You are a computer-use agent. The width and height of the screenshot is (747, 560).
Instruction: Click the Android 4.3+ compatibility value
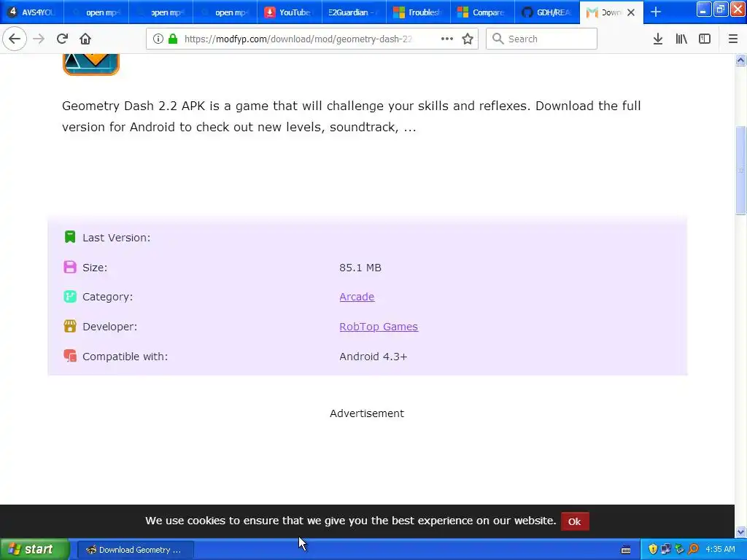tap(373, 357)
